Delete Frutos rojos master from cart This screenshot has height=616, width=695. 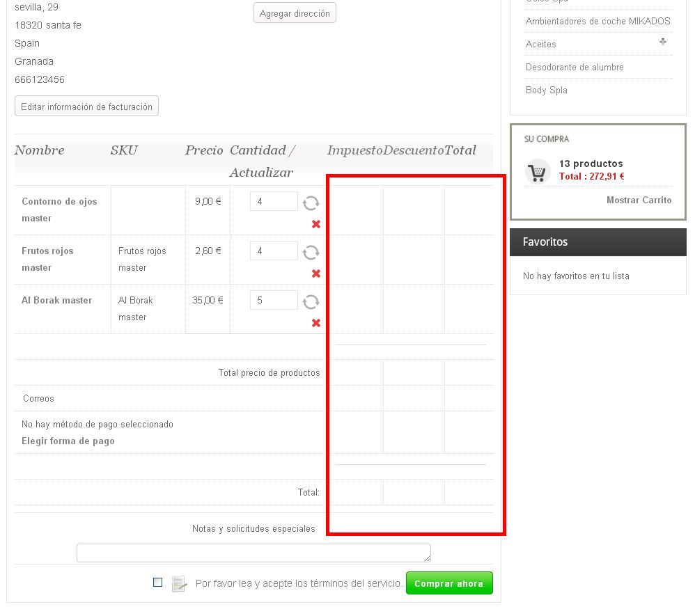[316, 274]
